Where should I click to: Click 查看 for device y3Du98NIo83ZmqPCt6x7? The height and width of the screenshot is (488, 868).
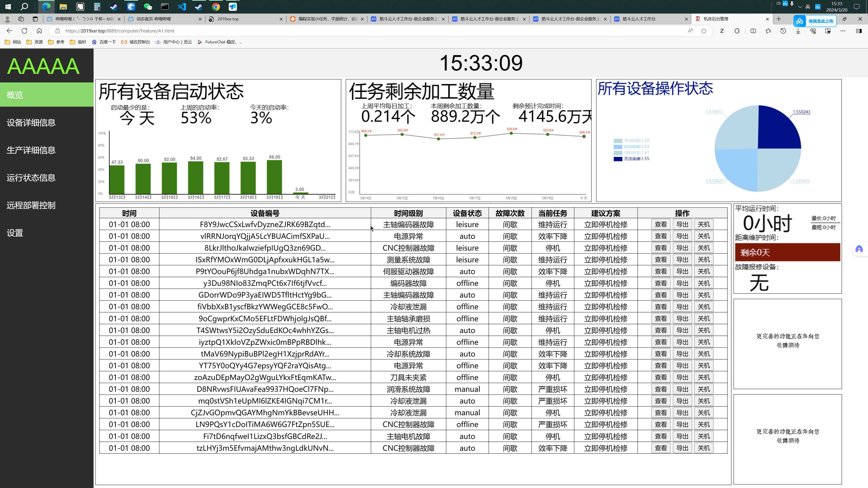click(x=661, y=283)
